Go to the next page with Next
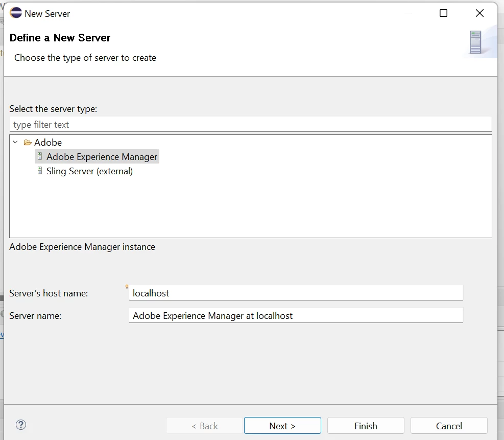Image resolution: width=504 pixels, height=440 pixels. [x=282, y=426]
